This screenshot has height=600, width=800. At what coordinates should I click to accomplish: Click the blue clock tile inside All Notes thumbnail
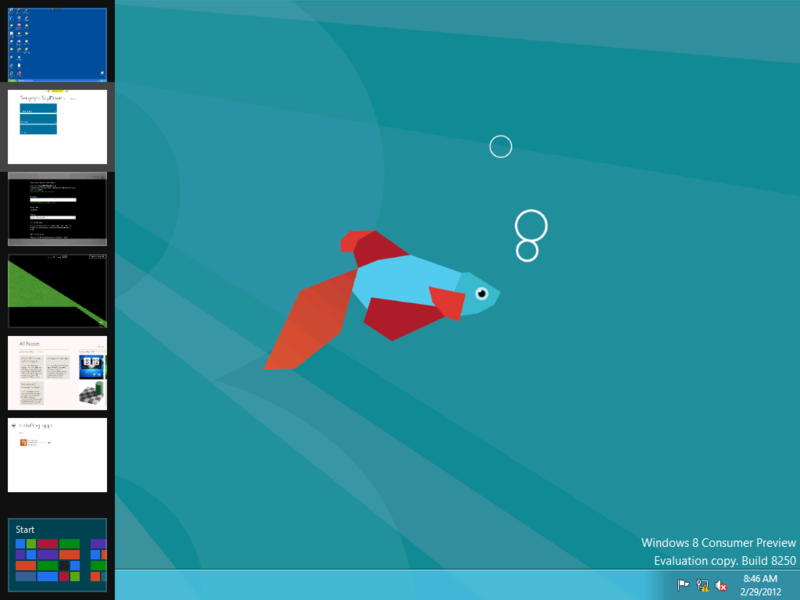91,367
